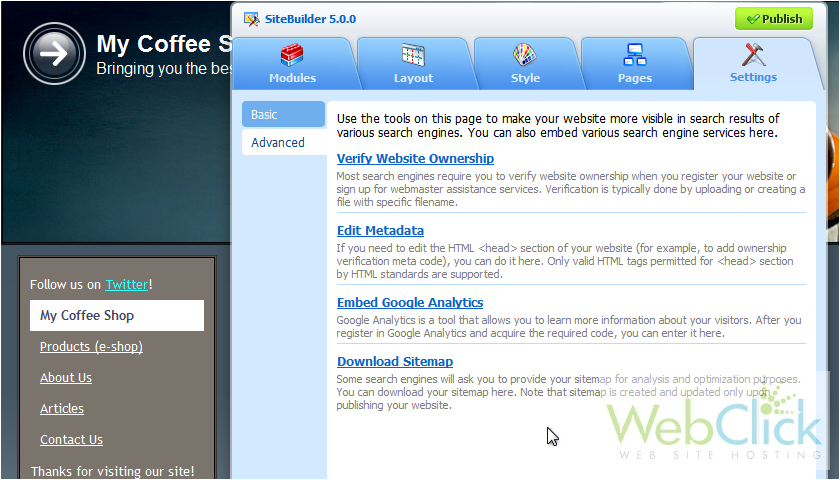Go to the Pages tab

click(635, 64)
